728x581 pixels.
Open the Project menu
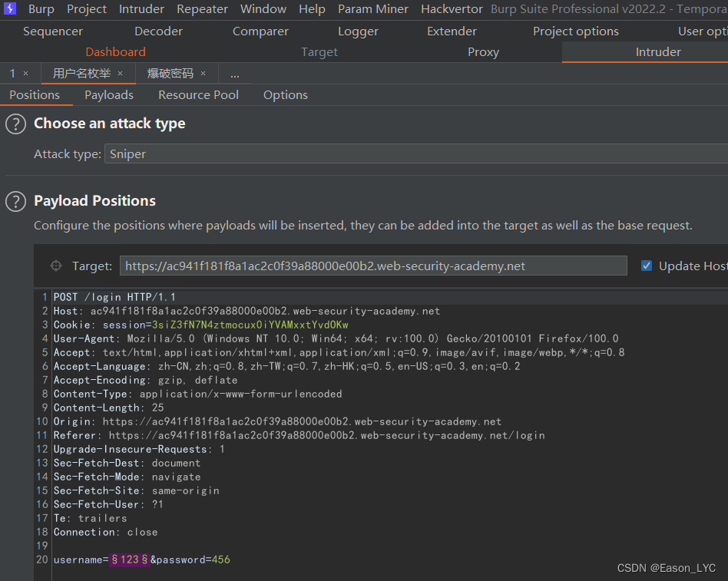[x=87, y=8]
